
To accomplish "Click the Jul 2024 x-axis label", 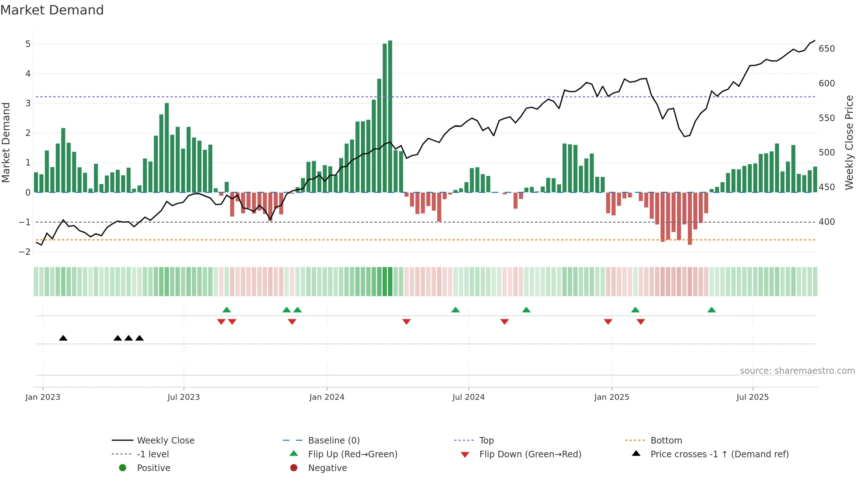I will point(469,397).
